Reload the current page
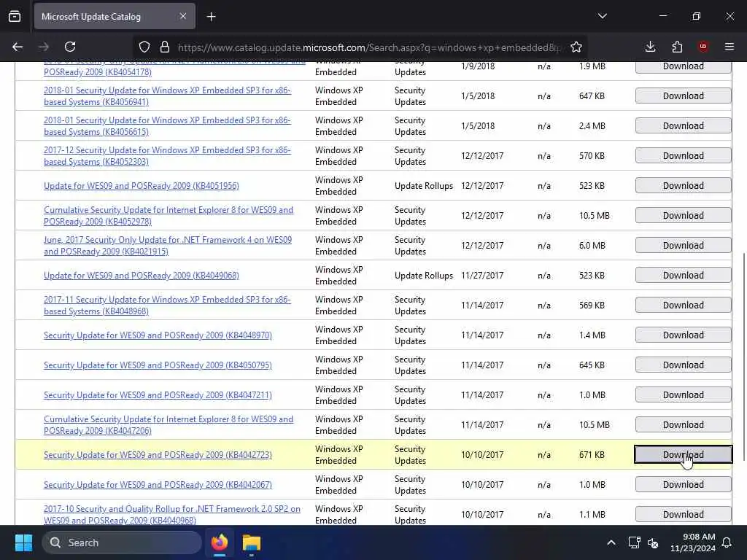 (70, 47)
